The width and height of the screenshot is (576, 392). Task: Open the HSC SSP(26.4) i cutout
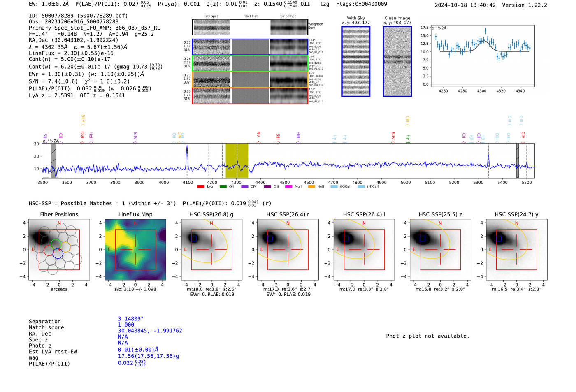364,250
